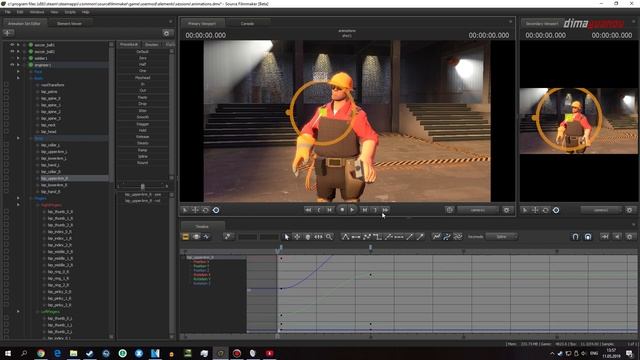
Task: Click the stop/record button in playback bar
Action: coord(342,210)
